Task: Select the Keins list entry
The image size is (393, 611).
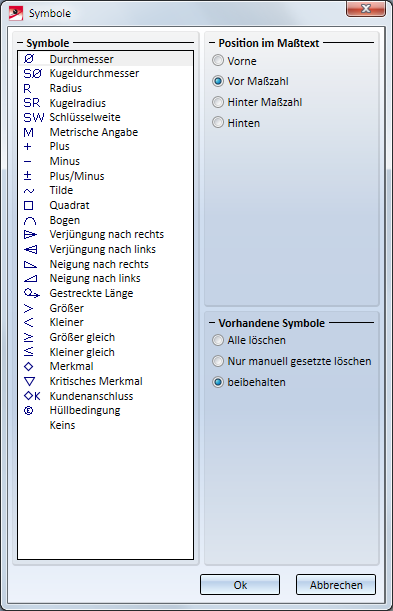Action: (x=105, y=425)
